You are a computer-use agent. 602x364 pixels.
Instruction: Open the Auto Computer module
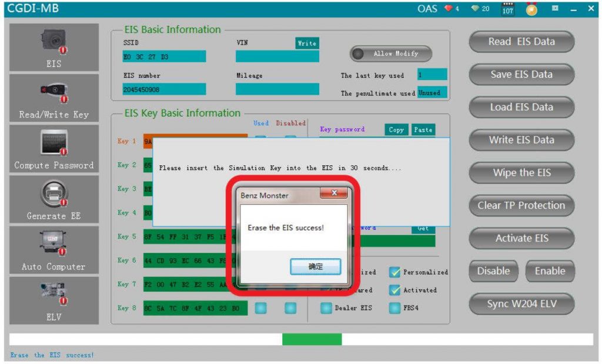coord(53,250)
